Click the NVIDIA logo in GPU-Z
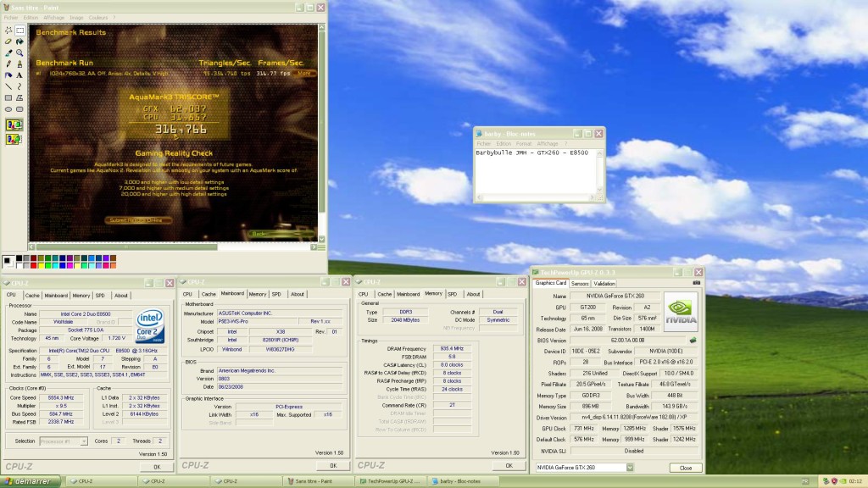This screenshot has height=488, width=868. click(x=681, y=312)
